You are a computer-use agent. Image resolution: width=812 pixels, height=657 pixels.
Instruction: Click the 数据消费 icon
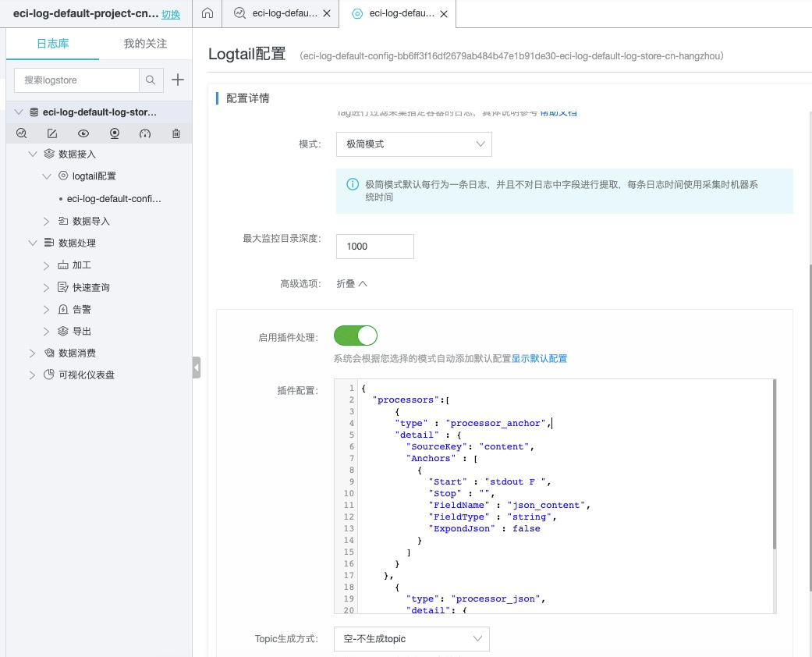(49, 353)
